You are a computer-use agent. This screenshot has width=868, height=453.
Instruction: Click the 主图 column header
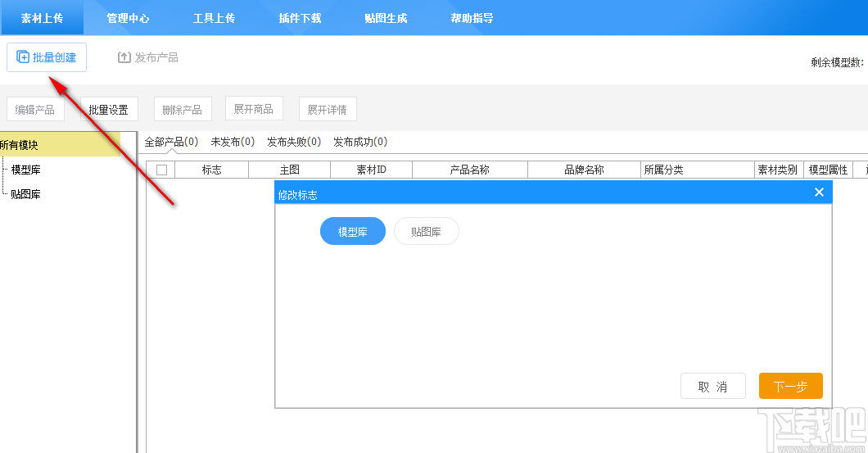(290, 170)
